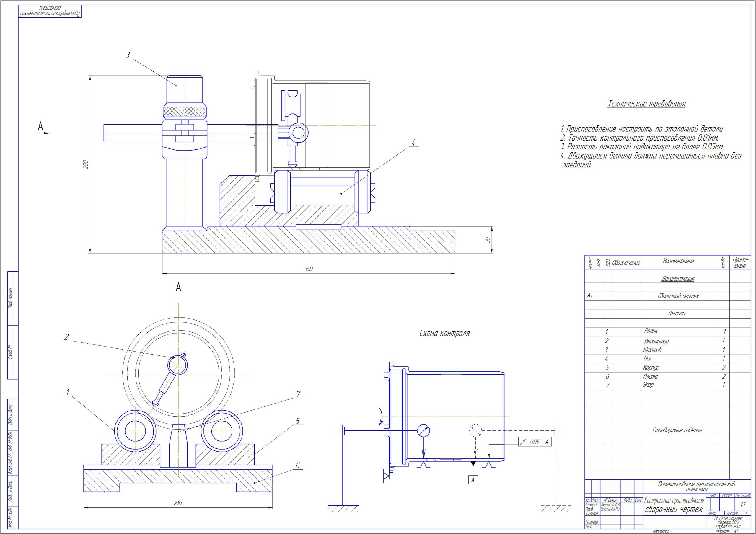Image resolution: width=756 pixels, height=534 pixels.
Task: Click the 'Разраб.' label
Action: [591, 505]
